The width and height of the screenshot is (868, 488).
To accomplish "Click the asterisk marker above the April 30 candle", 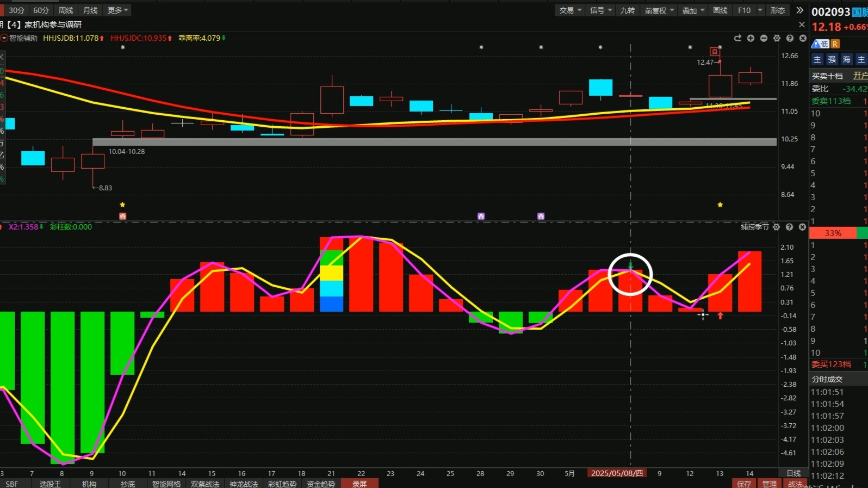I will [541, 48].
